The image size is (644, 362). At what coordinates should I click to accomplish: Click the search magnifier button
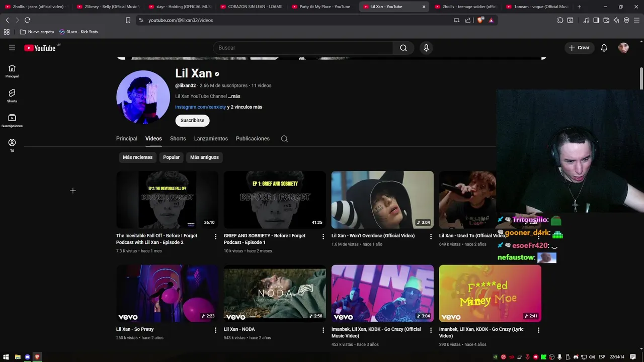(x=404, y=48)
